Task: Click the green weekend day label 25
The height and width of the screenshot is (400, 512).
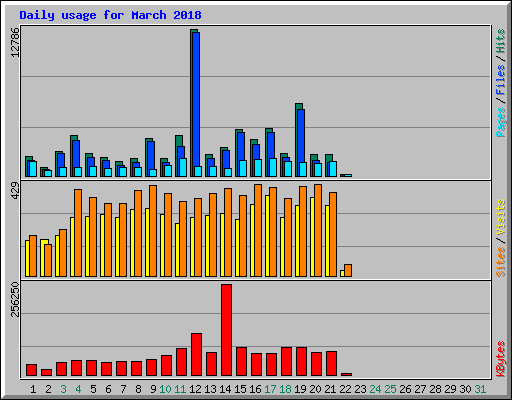Action: click(390, 389)
